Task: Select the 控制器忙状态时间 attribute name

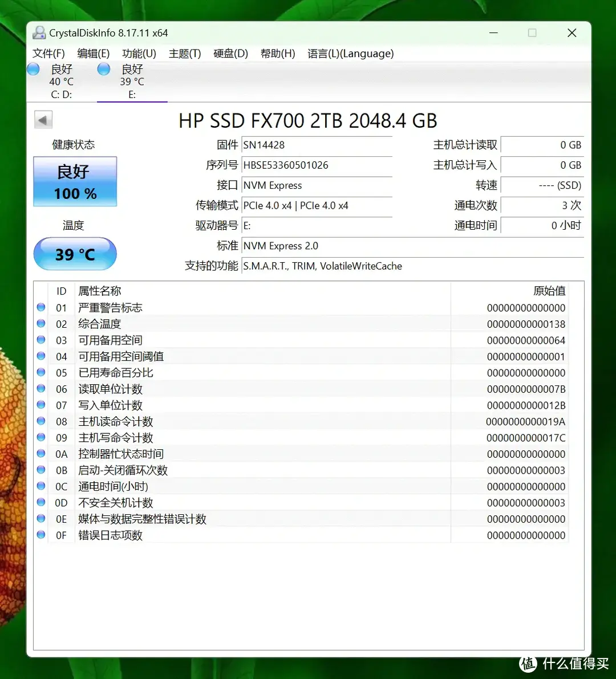Action: pos(121,454)
